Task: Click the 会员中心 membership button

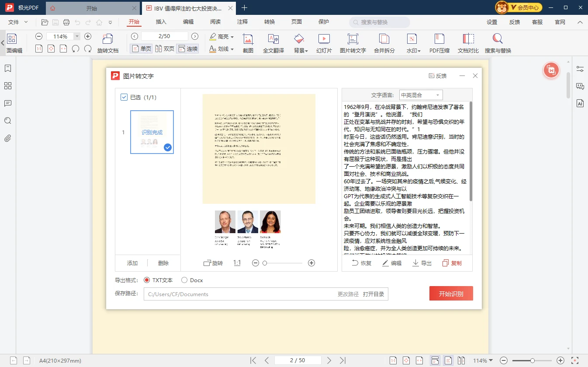Action: coord(519,7)
